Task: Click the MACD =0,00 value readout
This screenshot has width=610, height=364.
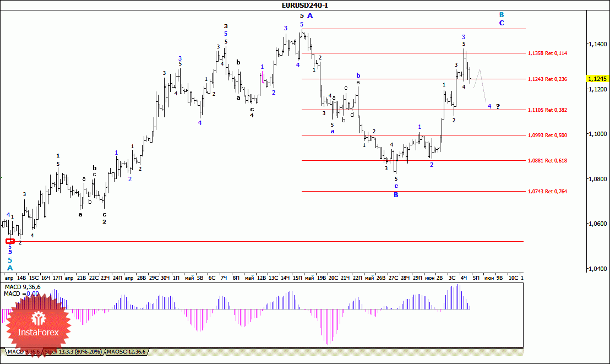Action: point(21,294)
